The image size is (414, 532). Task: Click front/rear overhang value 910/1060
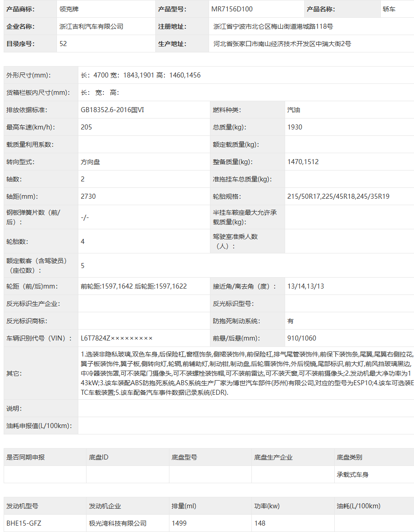tap(302, 338)
